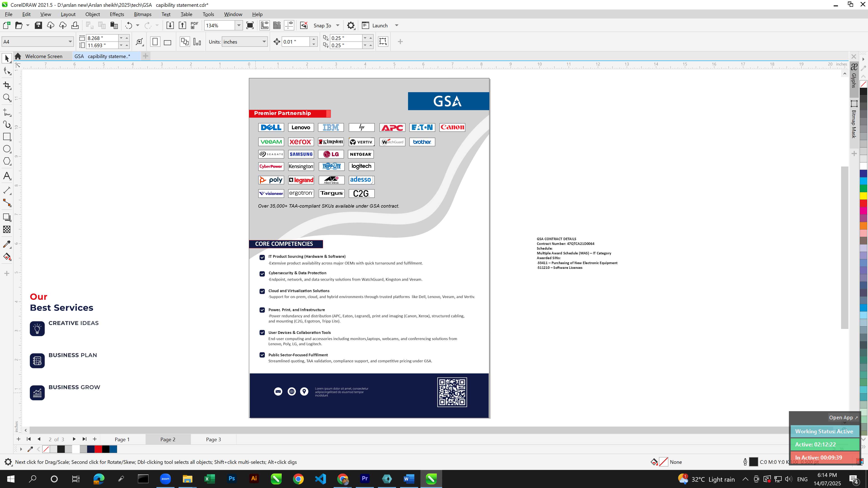The height and width of the screenshot is (488, 868).
Task: Add new document tab plus button
Action: coord(145,56)
